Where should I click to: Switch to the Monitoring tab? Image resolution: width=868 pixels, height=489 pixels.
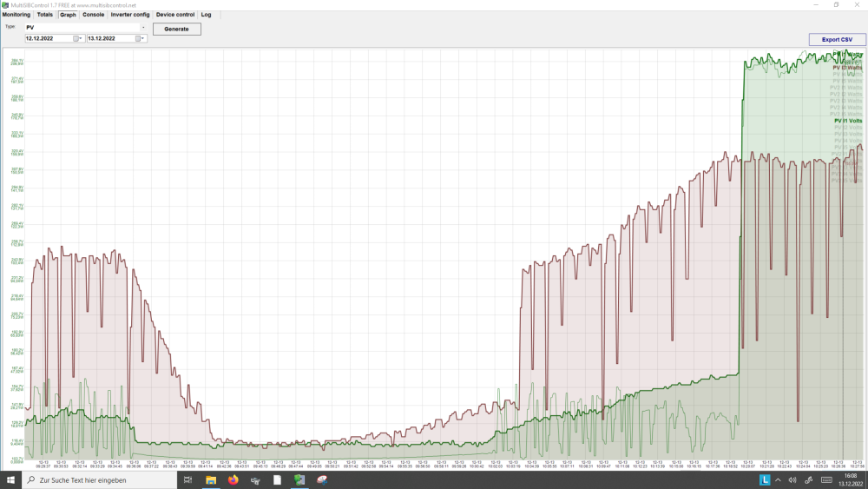(x=16, y=15)
